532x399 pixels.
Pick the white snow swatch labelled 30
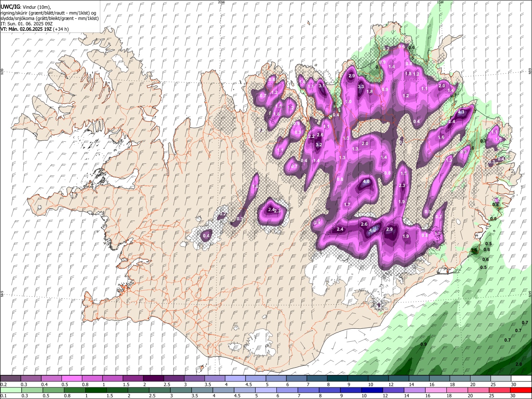click(x=521, y=379)
